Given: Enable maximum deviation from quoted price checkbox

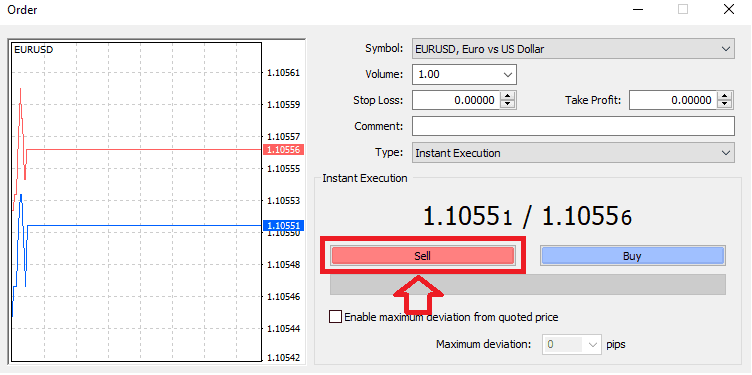Looking at the screenshot, I should tap(336, 317).
